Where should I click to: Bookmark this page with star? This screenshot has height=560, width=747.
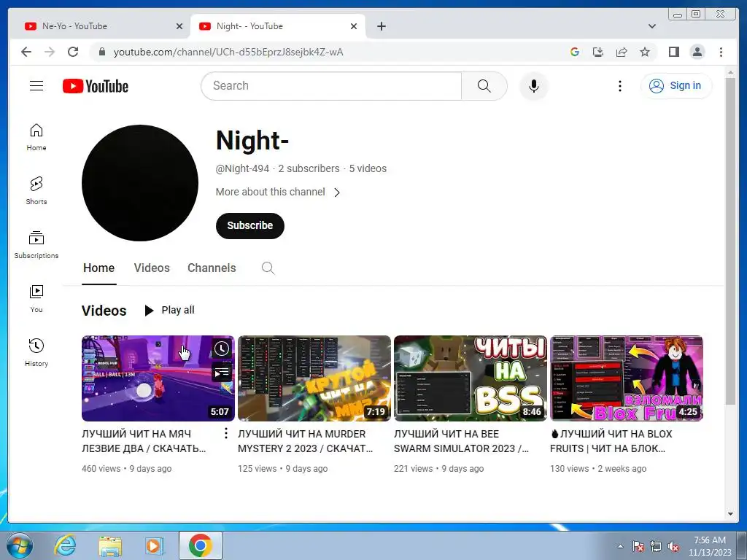[x=645, y=52]
